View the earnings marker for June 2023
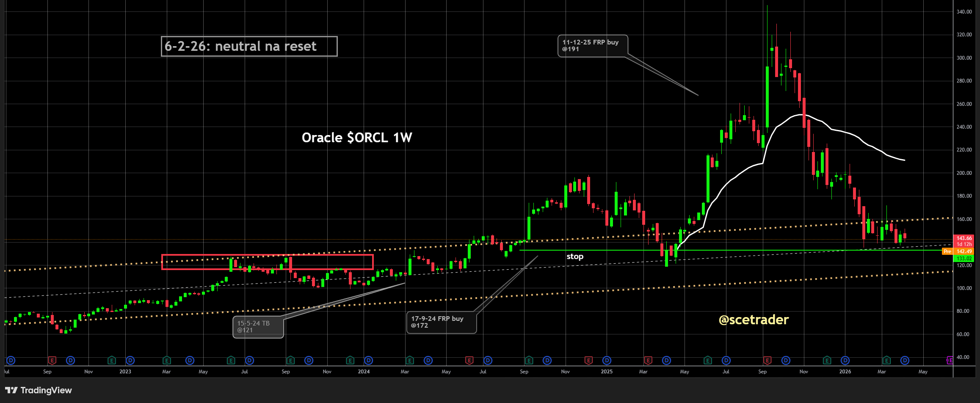This screenshot has width=980, height=403. click(231, 360)
